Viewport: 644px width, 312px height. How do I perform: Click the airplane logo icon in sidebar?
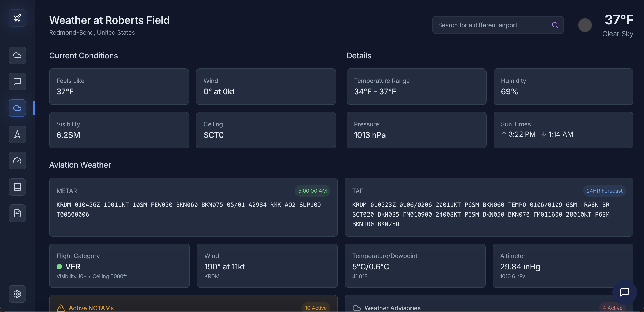click(x=17, y=18)
